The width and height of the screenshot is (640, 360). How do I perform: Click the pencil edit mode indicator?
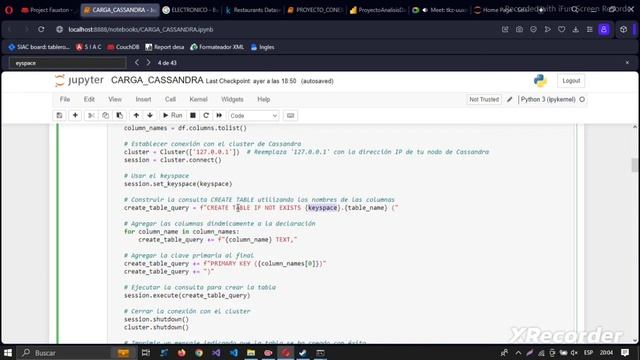click(x=509, y=99)
